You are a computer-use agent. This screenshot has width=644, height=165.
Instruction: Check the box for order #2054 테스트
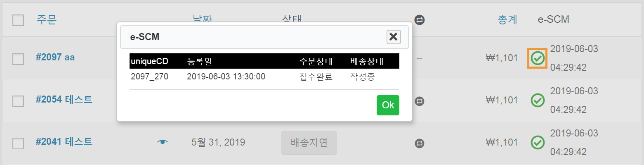click(x=18, y=101)
